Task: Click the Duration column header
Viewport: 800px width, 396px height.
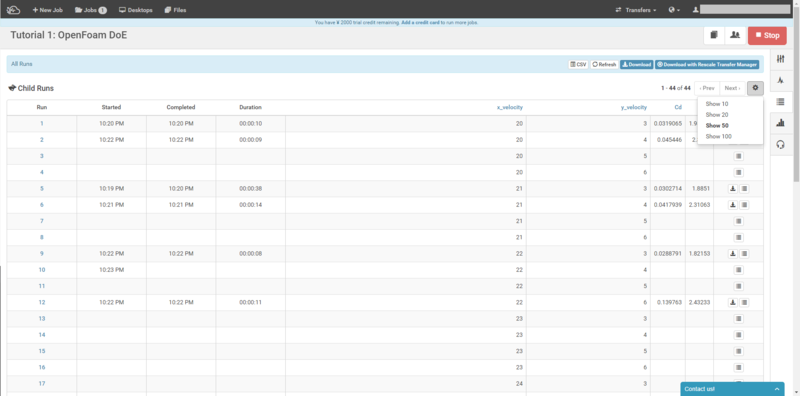Action: [x=251, y=107]
